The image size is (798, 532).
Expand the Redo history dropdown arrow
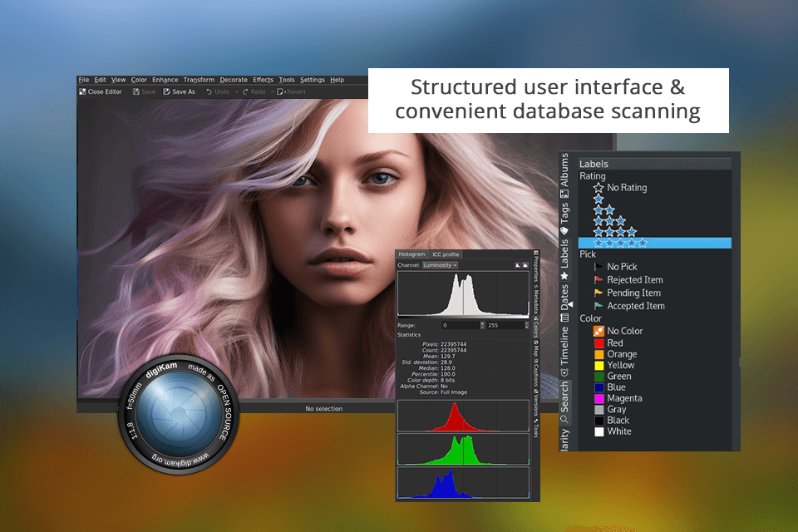[x=272, y=91]
